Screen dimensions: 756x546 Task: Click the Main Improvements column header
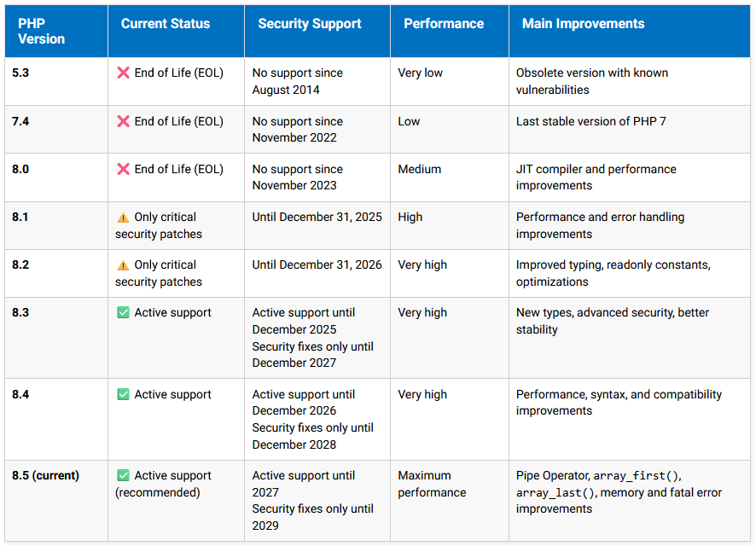(x=583, y=24)
